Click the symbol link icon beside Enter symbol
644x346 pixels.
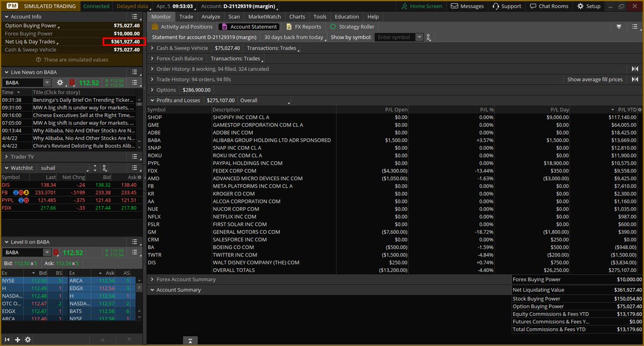pyautogui.click(x=428, y=37)
